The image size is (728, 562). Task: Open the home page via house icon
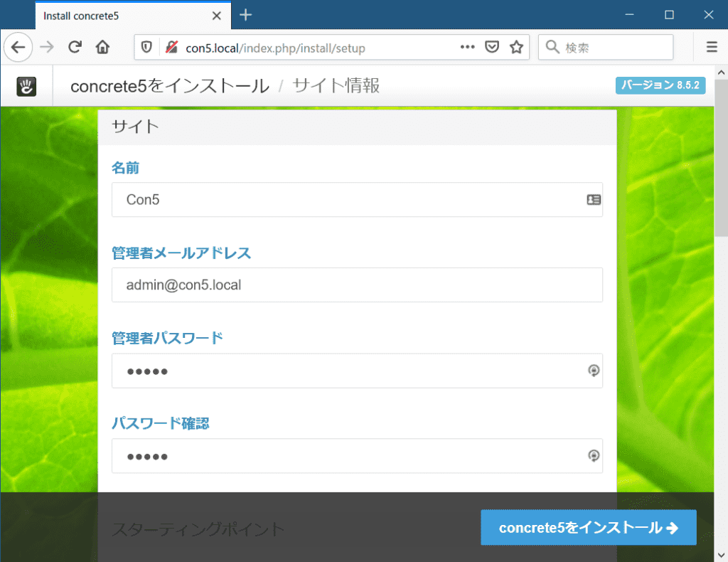[x=102, y=48]
